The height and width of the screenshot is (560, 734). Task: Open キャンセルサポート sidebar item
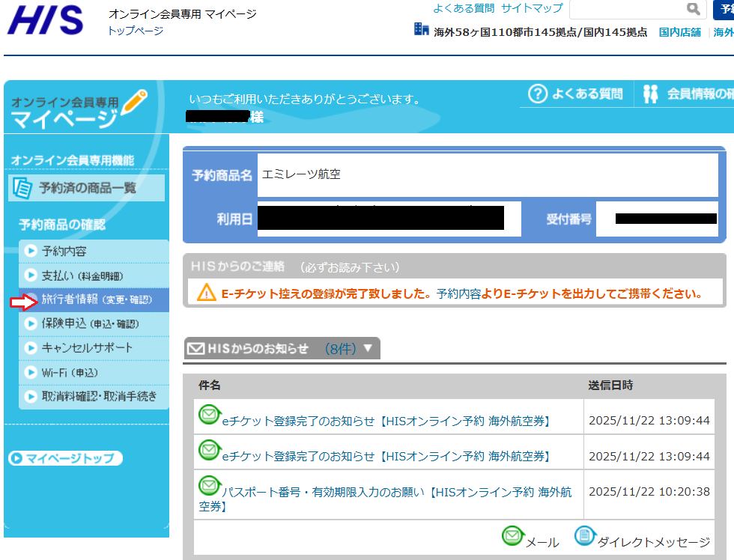87,348
